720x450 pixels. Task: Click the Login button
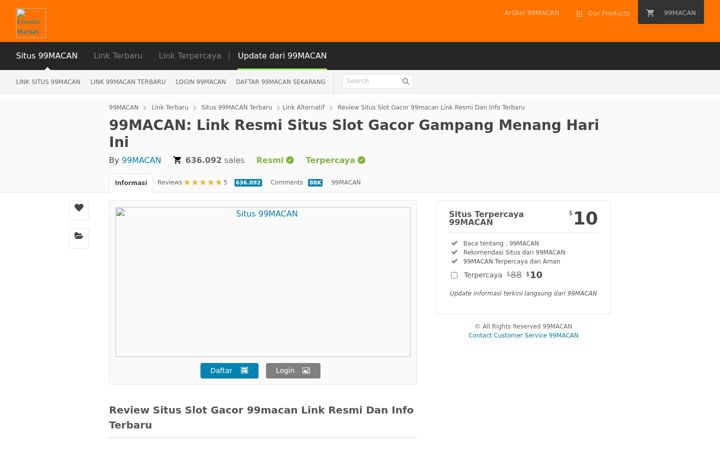point(293,371)
